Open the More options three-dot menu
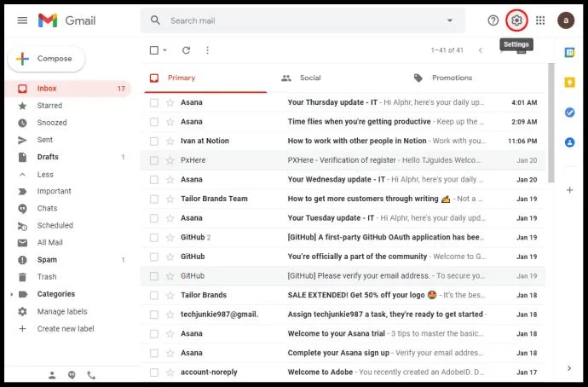 point(207,50)
